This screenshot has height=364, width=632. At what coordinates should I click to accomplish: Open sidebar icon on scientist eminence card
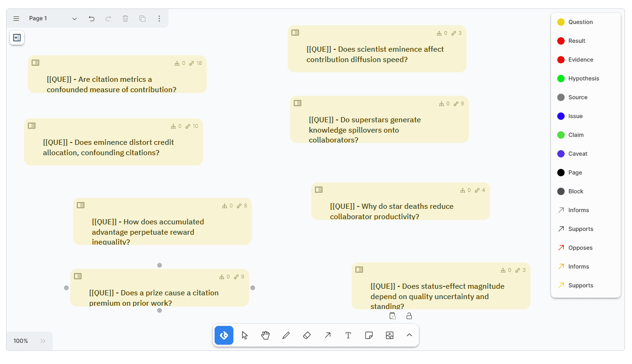point(295,32)
